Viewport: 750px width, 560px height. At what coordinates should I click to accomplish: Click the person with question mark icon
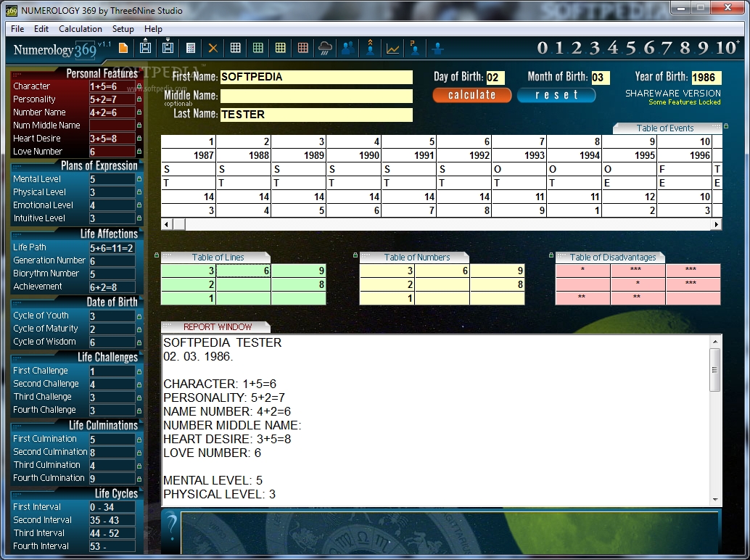(x=415, y=47)
